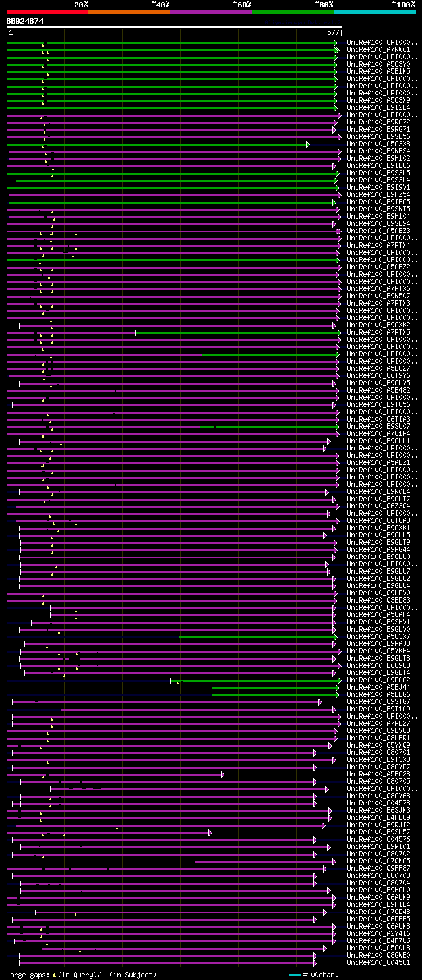This screenshot has width=422, height=980.
Task: Select the UniRef100_A7Q1P4 label
Action: coord(378,434)
